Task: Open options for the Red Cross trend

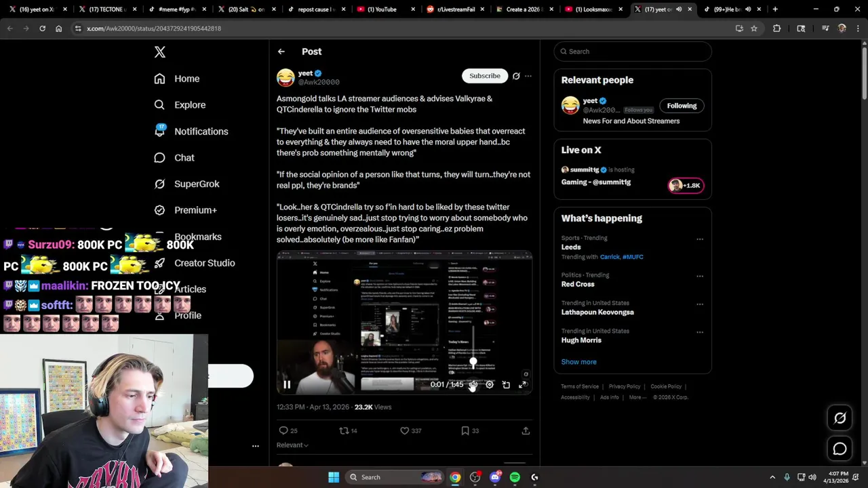Action: 700,276
